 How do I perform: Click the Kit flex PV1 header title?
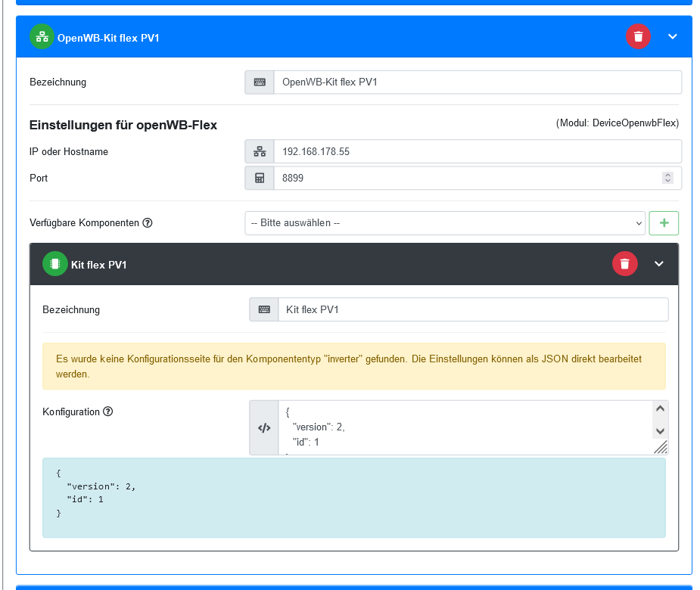[98, 265]
